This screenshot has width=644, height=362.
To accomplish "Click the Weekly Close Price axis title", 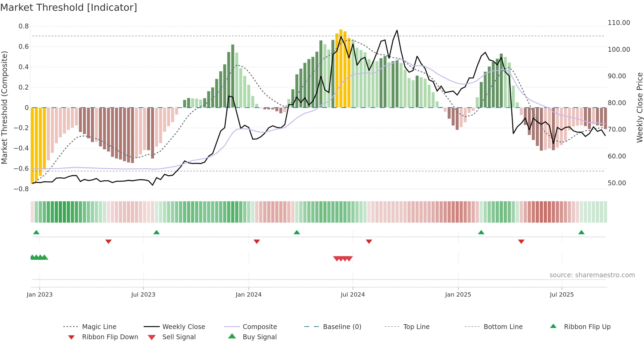I will 640,108.
